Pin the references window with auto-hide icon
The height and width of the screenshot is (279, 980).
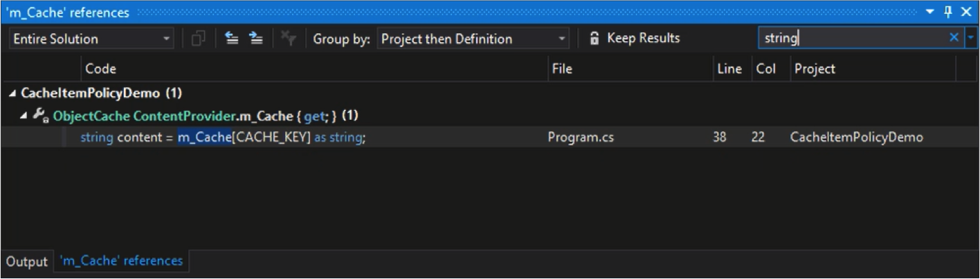[949, 12]
